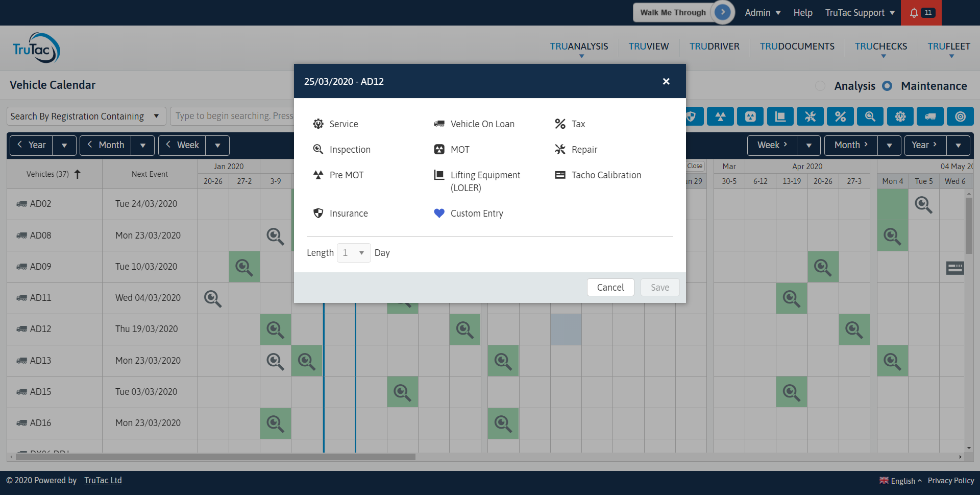Select the Analysis radio button
Image resolution: width=980 pixels, height=495 pixels.
pyautogui.click(x=820, y=86)
